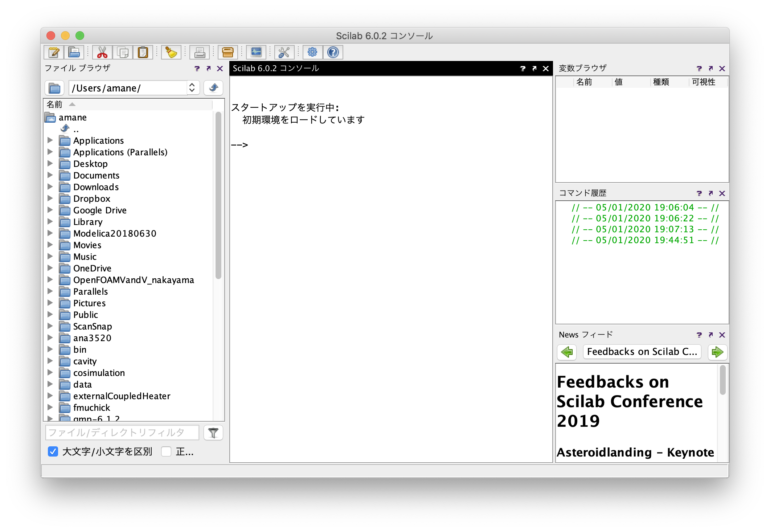
Task: Expand the Google Drive folder
Action: (x=50, y=210)
